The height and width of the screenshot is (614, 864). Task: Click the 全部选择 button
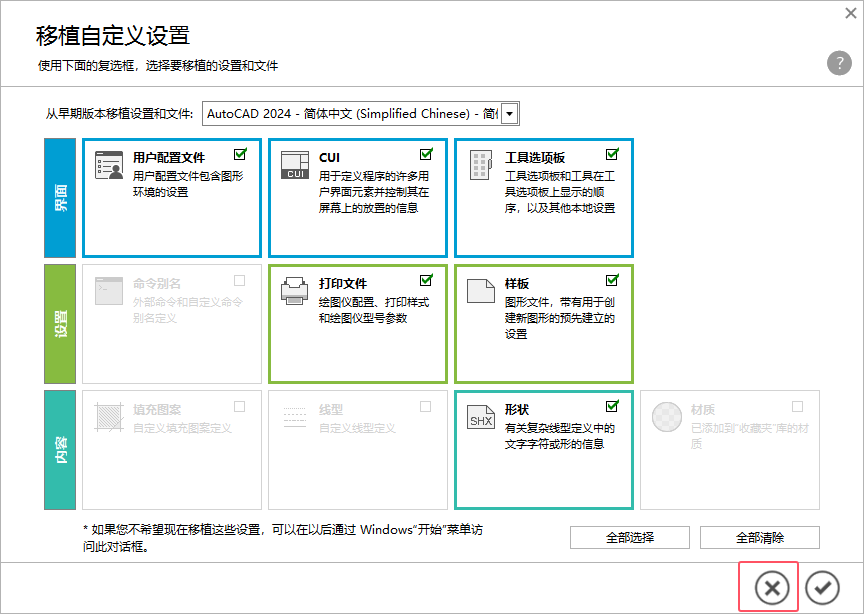630,537
